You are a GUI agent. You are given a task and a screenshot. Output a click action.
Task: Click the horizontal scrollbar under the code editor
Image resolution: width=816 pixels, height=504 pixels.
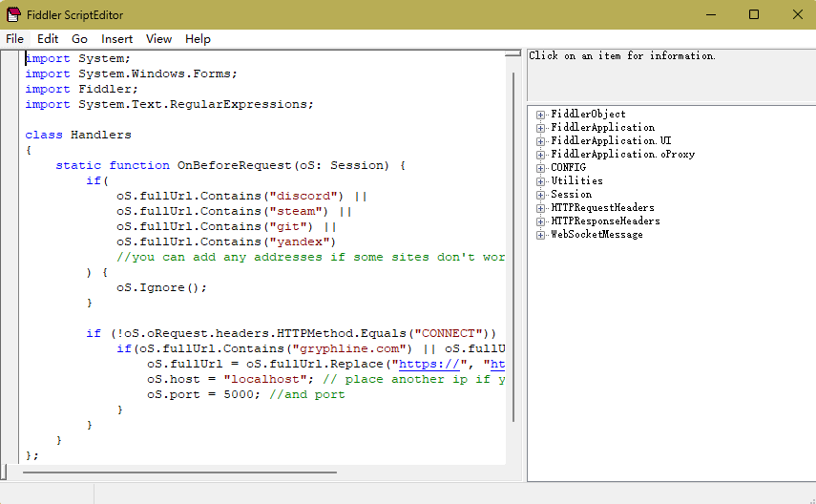pyautogui.click(x=181, y=472)
